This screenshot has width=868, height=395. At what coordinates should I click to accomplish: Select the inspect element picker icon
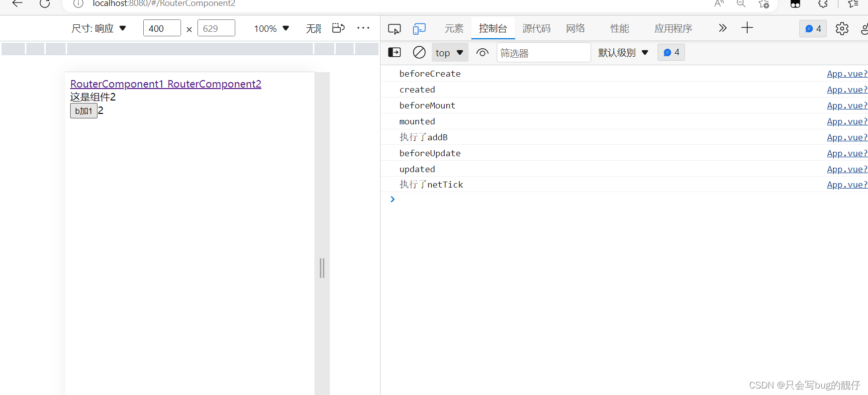click(394, 29)
